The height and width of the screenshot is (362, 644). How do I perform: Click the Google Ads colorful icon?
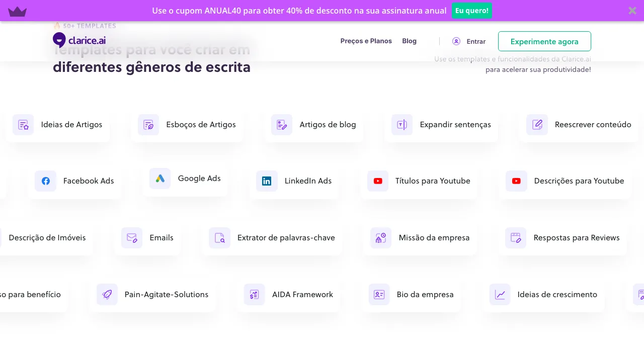point(160,178)
